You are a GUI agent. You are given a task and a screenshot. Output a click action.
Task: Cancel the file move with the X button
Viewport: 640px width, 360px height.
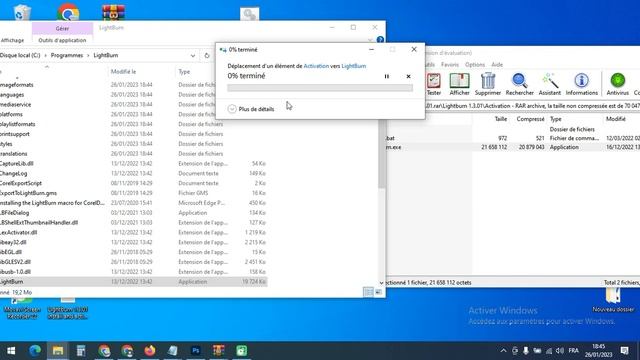coord(408,76)
